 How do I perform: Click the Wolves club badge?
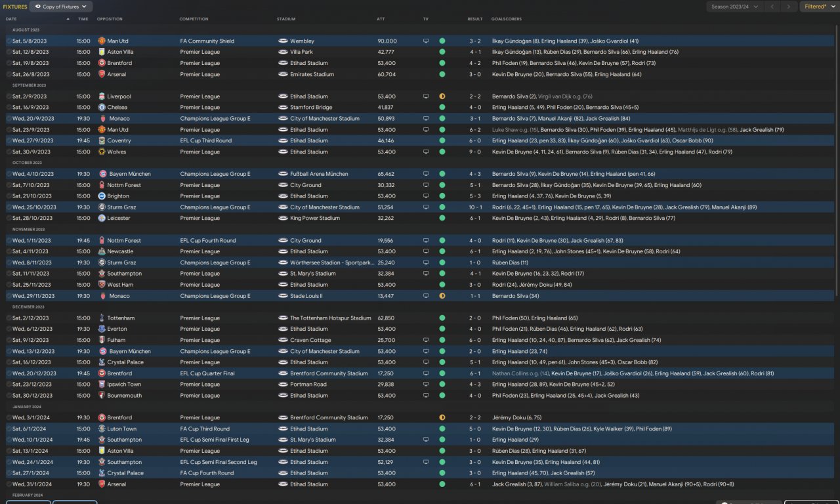(102, 152)
